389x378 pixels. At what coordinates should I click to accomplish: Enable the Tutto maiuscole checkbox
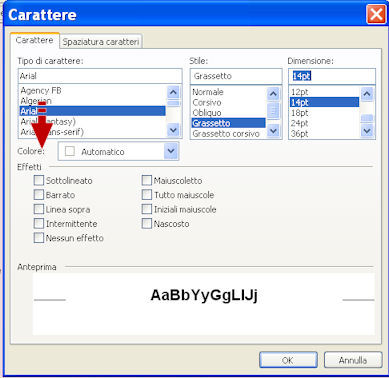pos(147,195)
